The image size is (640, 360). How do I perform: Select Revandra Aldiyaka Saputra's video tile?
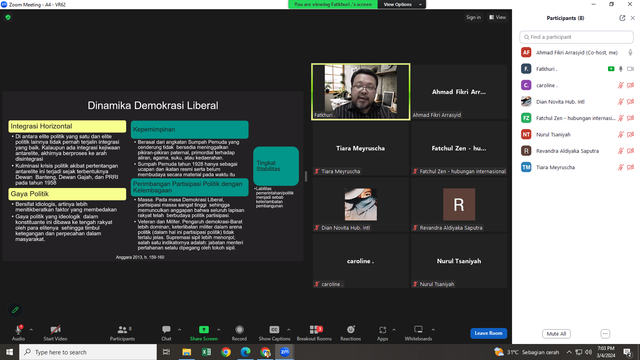459,204
